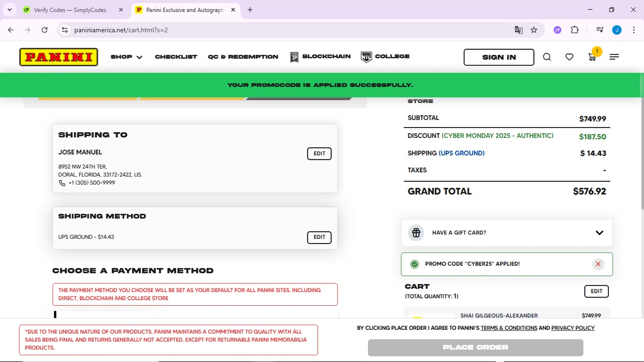Click the promocode applied successfully banner
The image size is (644, 362).
[x=320, y=85]
